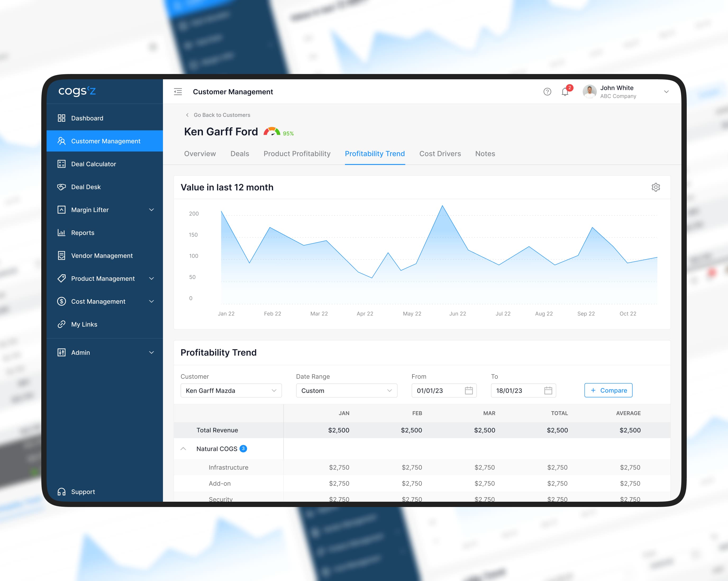Open help question mark icon
The height and width of the screenshot is (581, 728).
tap(547, 92)
